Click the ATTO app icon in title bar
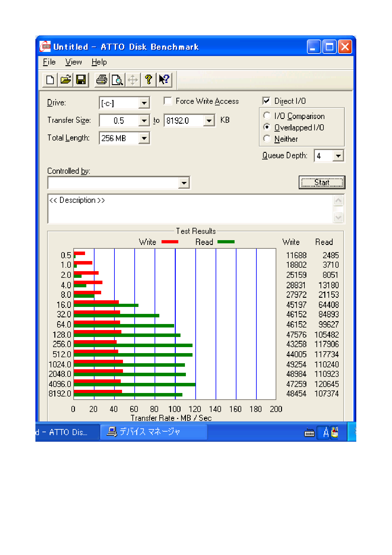This screenshot has width=392, height=555. tap(45, 47)
